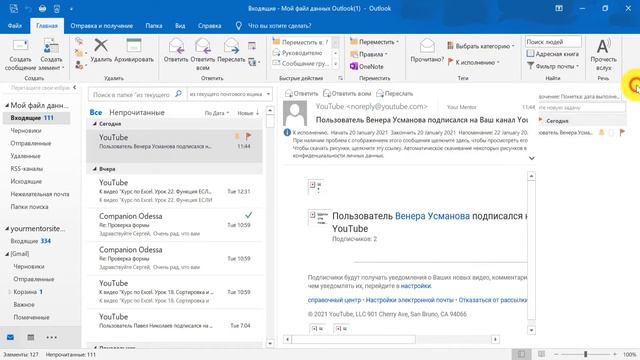Forward the message from the ribbon
Viewport: 640px width, 360px height.
[231, 51]
